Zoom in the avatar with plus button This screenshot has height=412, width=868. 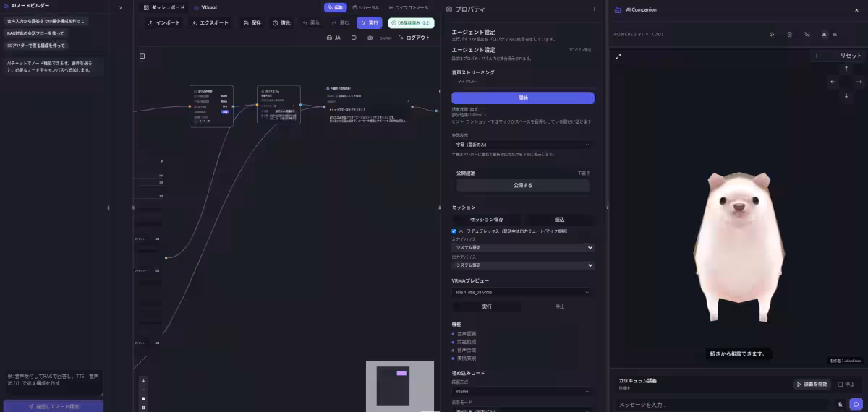pos(817,56)
